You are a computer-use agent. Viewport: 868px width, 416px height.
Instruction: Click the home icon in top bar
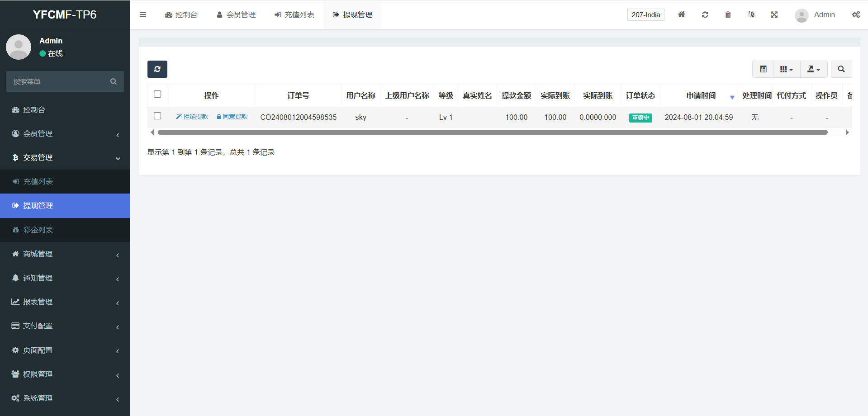(x=681, y=15)
